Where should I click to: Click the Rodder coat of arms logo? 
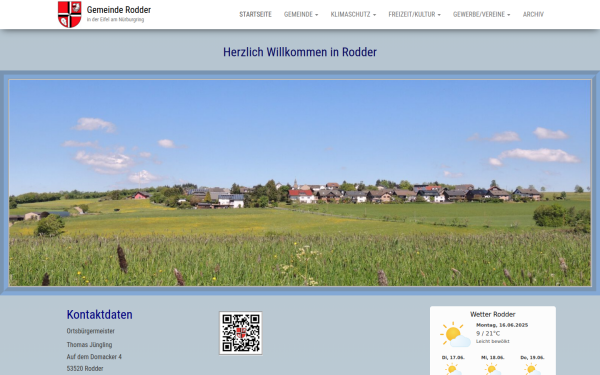(x=69, y=14)
